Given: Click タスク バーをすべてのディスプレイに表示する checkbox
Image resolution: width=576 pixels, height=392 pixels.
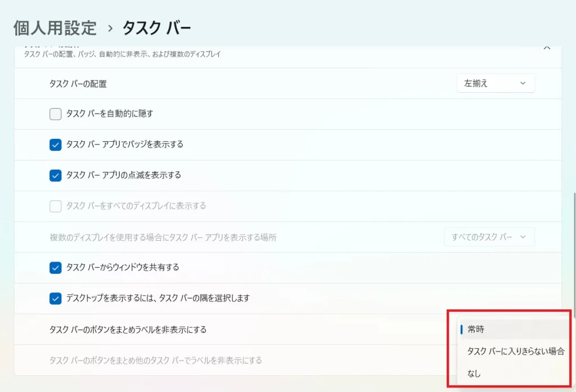Looking at the screenshot, I should 55,206.
